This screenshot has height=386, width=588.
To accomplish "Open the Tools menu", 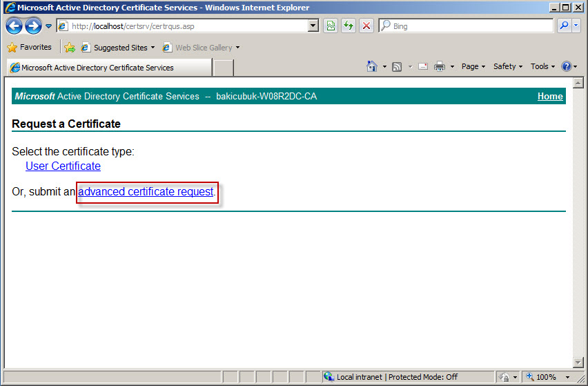I will coord(542,66).
